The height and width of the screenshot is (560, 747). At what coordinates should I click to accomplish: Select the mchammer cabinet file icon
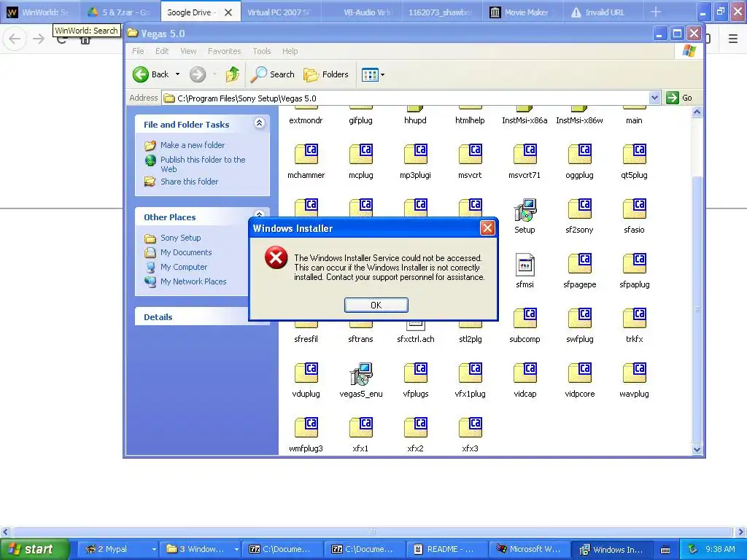pos(306,154)
